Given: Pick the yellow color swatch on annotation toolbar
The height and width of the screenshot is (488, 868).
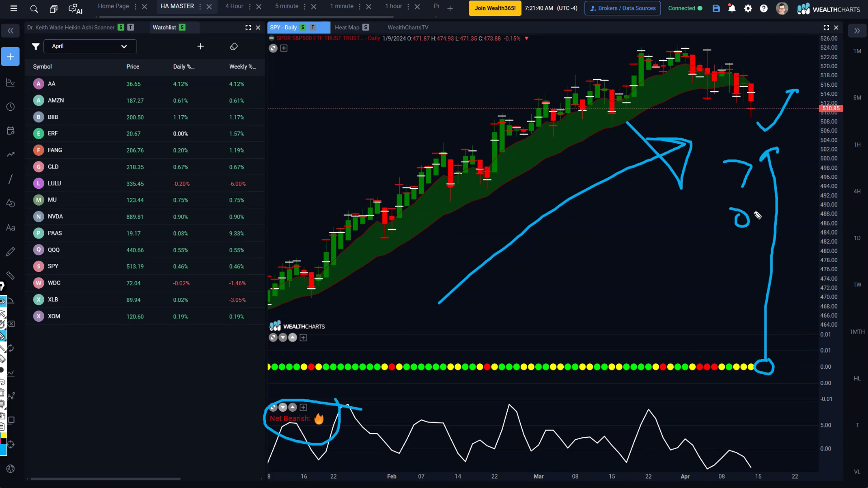Looking at the screenshot, I should tap(3, 436).
